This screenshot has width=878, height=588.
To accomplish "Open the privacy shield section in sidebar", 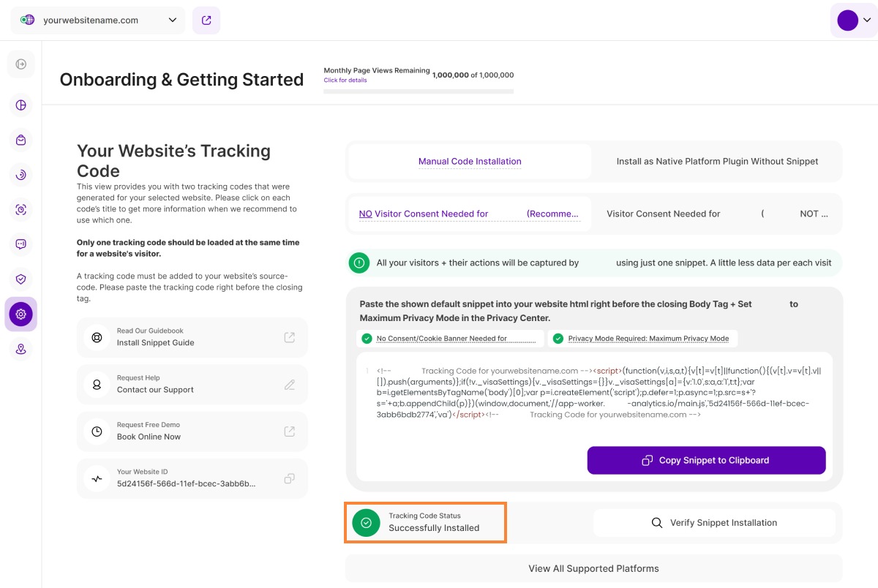I will pyautogui.click(x=20, y=279).
